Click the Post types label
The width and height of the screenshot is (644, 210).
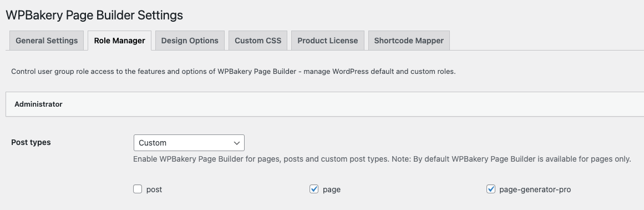coord(31,143)
